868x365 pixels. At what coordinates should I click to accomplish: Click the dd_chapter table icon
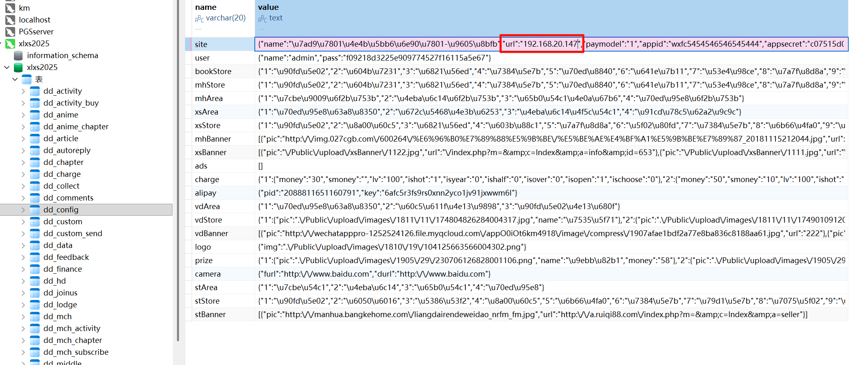pos(35,162)
